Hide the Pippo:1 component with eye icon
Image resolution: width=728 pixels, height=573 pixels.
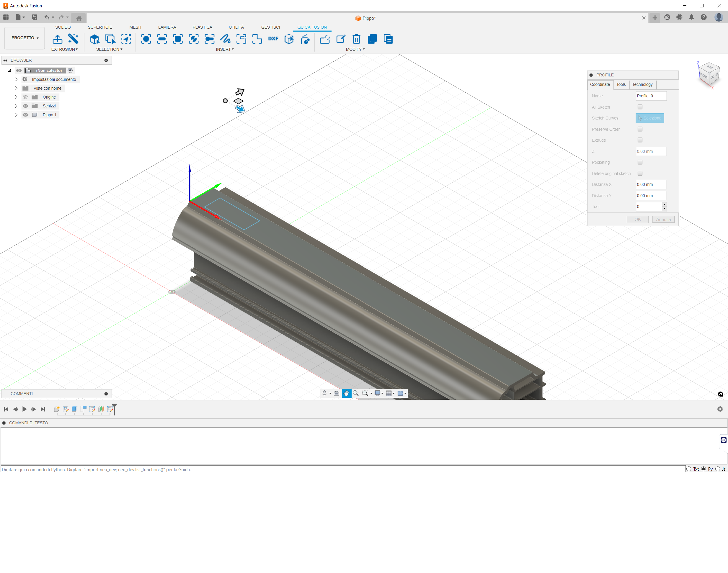pyautogui.click(x=25, y=115)
